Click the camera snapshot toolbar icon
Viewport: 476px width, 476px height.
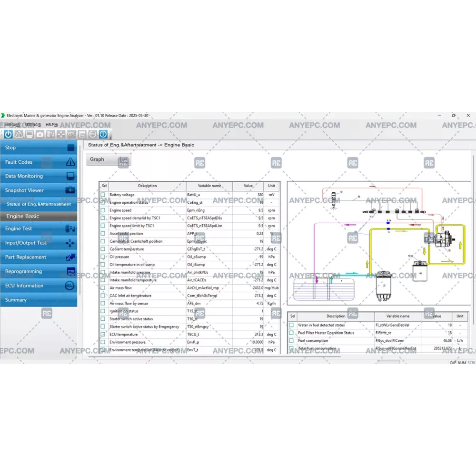(40, 134)
